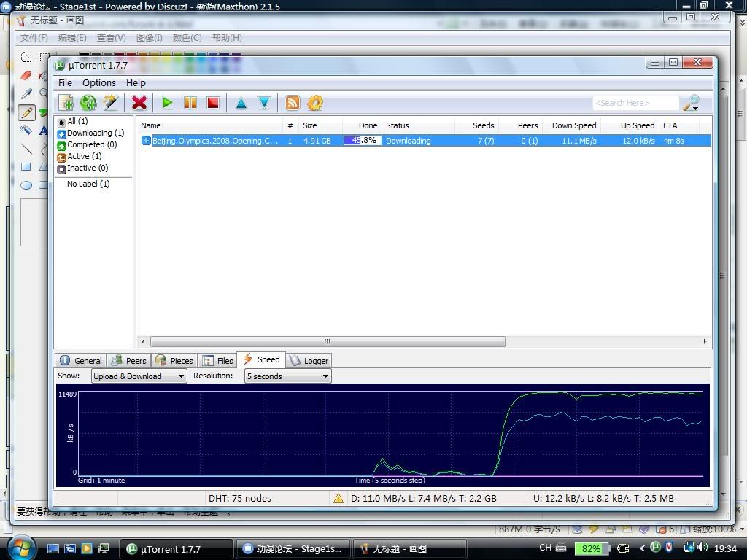This screenshot has height=560, width=747.
Task: Select the Color Picker eyedropper in Paint
Action: (x=26, y=93)
